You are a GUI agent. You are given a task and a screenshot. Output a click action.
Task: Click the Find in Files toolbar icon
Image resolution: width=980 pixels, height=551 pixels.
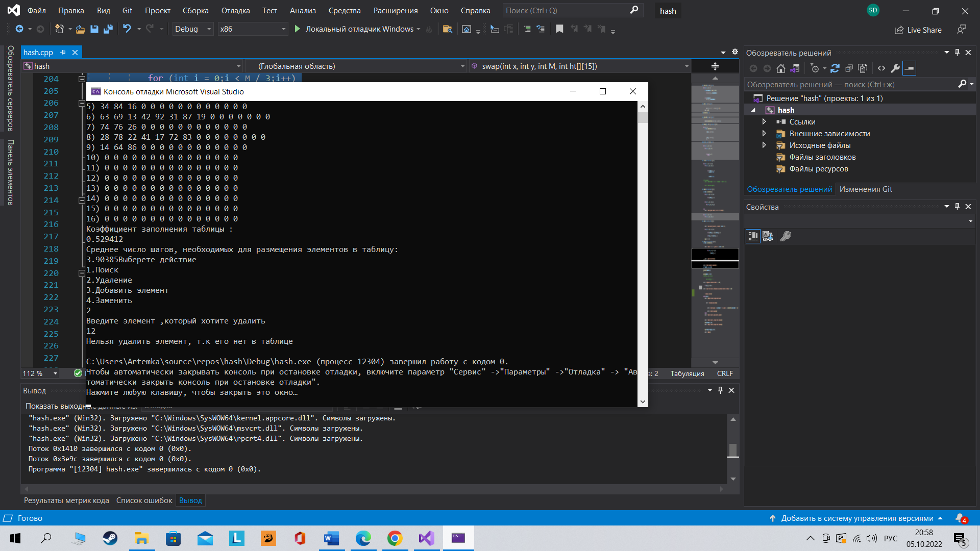click(447, 29)
